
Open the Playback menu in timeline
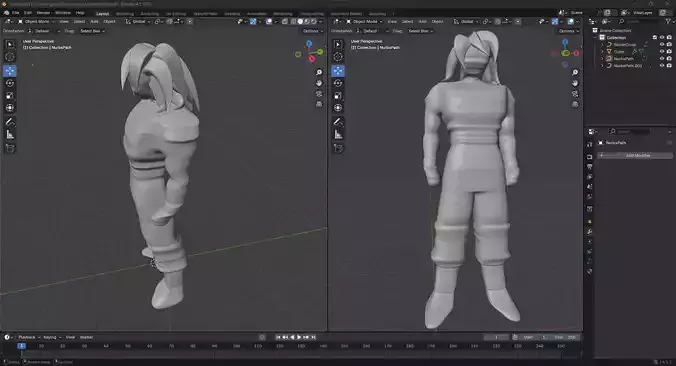(28, 337)
